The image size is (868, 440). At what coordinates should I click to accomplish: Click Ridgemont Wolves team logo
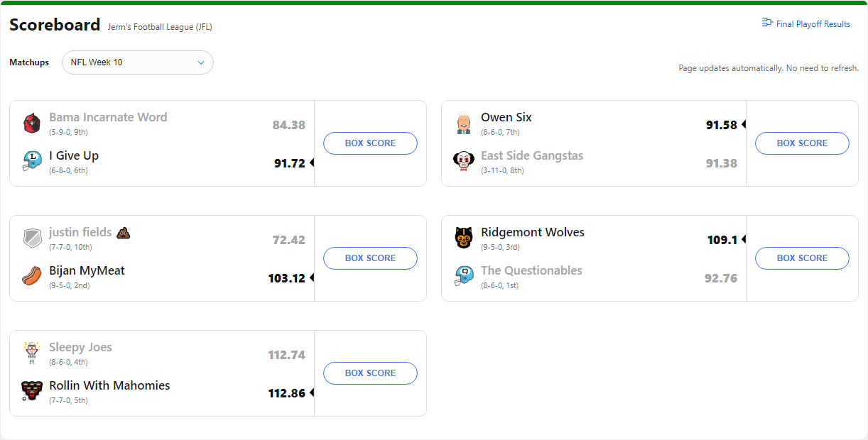[x=464, y=238]
